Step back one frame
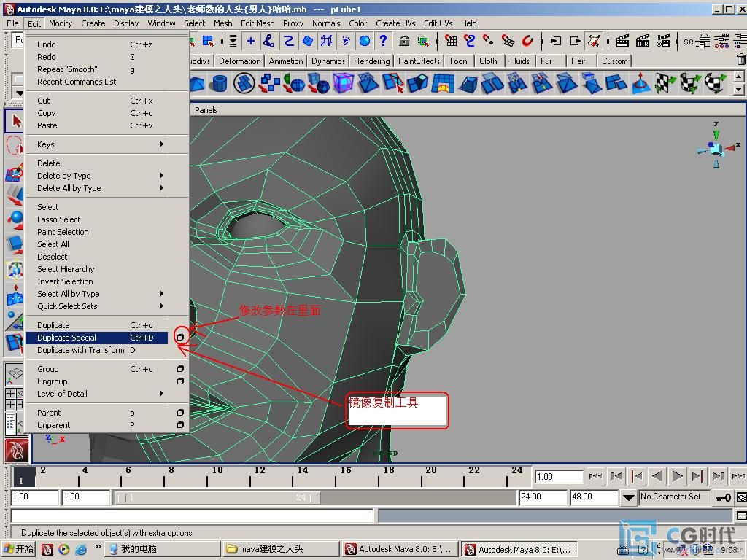Viewport: 747px width, 560px height. 616,475
